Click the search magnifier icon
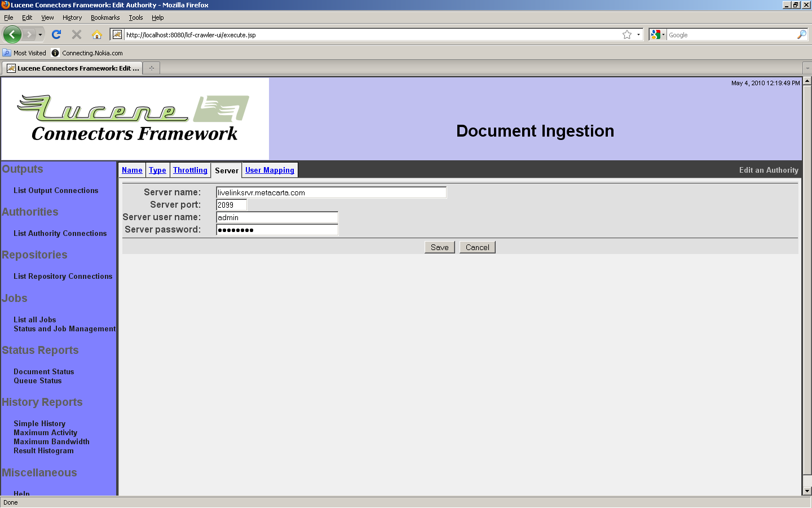Screen dimensions: 812x508 (801, 34)
